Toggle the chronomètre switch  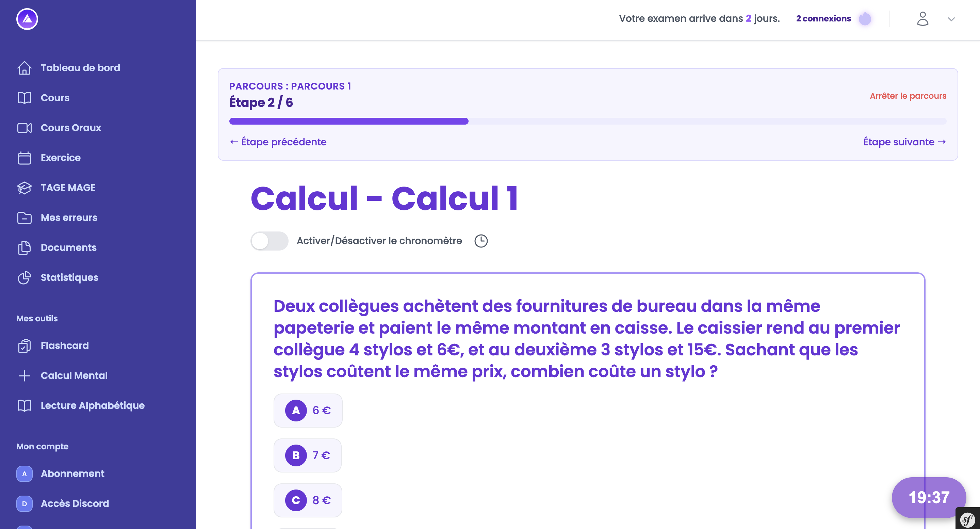(x=269, y=241)
